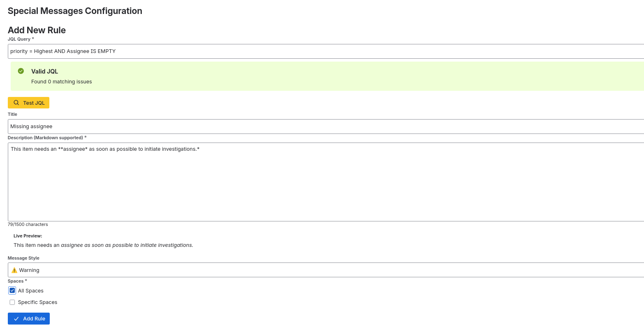Uncheck the All Spaces checkbox
The height and width of the screenshot is (327, 644).
(12, 290)
